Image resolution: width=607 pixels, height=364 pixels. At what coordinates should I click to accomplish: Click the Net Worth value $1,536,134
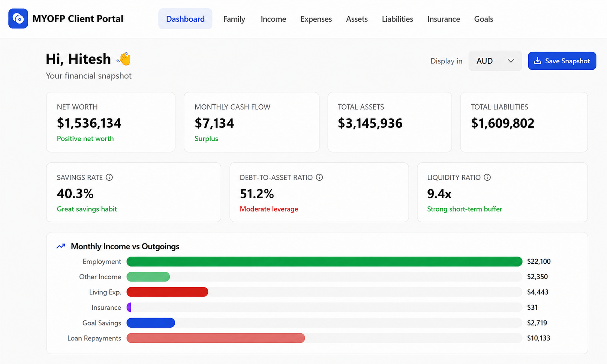pyautogui.click(x=89, y=123)
